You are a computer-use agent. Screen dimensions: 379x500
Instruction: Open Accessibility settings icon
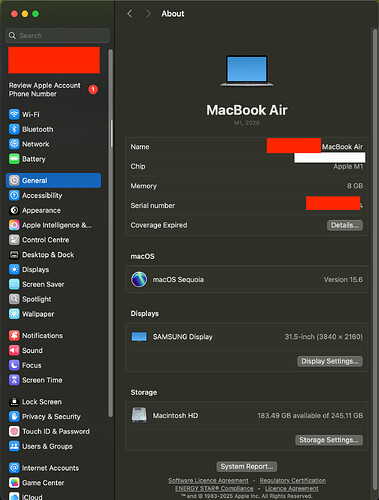click(14, 195)
